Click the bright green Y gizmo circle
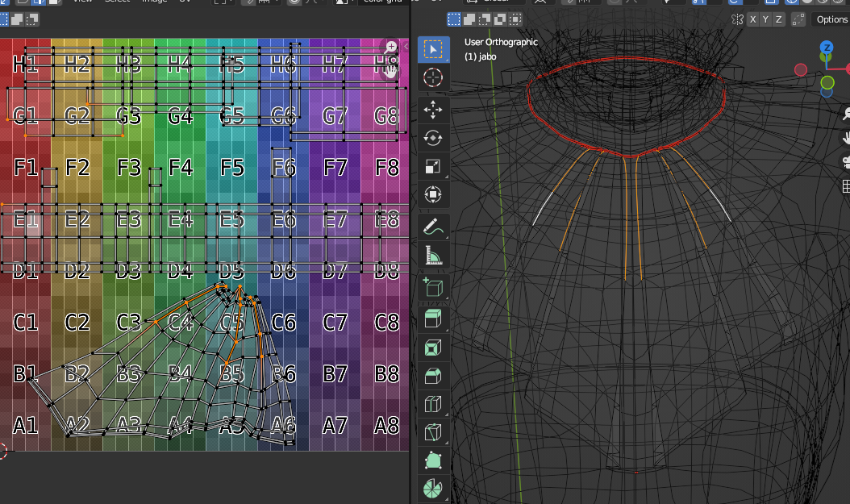 coord(827,82)
